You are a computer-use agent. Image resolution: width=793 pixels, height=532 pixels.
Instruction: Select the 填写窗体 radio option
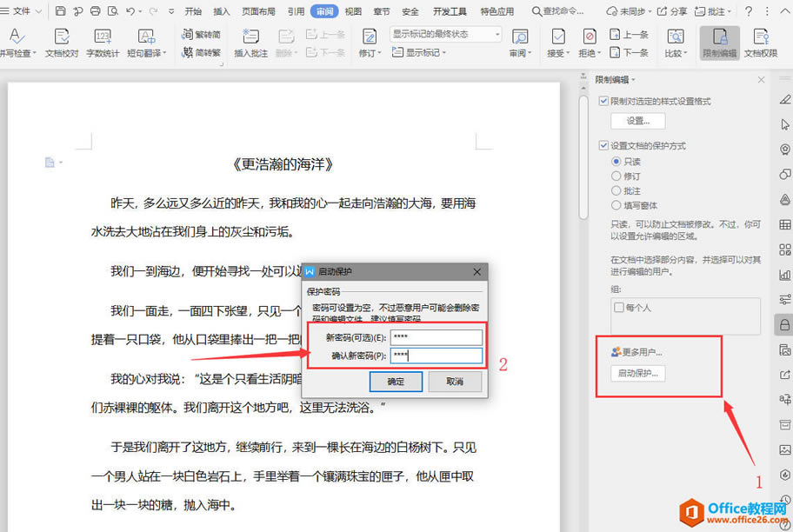(x=616, y=205)
